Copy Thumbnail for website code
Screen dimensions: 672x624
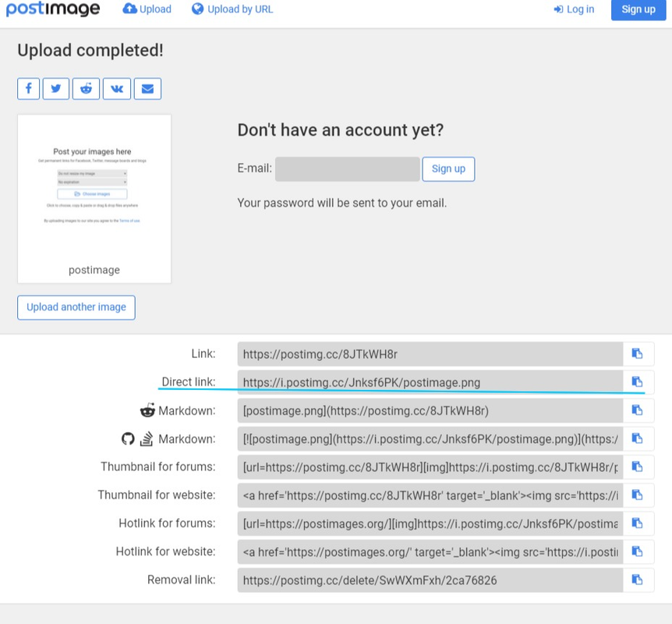coord(637,495)
